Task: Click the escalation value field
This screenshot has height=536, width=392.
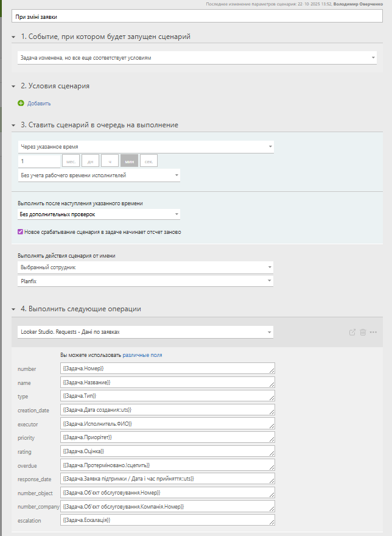Action: click(x=168, y=520)
